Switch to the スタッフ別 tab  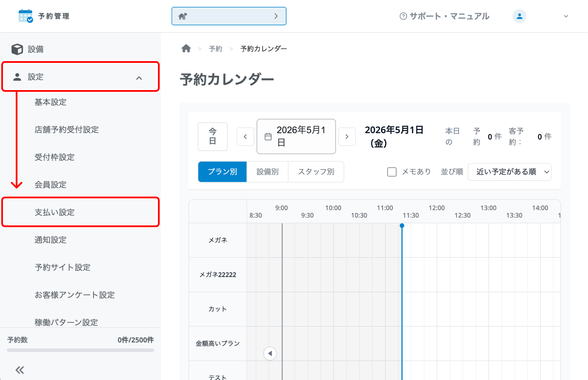coord(316,172)
